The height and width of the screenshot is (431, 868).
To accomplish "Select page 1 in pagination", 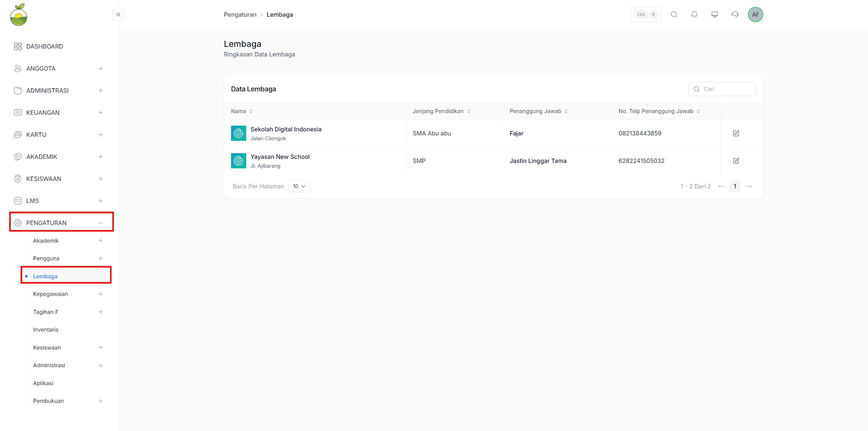I will 735,186.
